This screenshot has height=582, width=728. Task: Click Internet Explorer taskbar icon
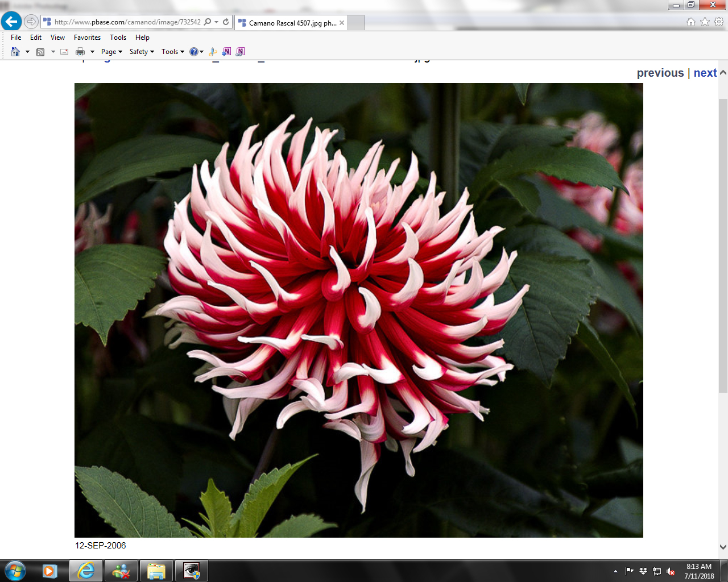tap(86, 571)
